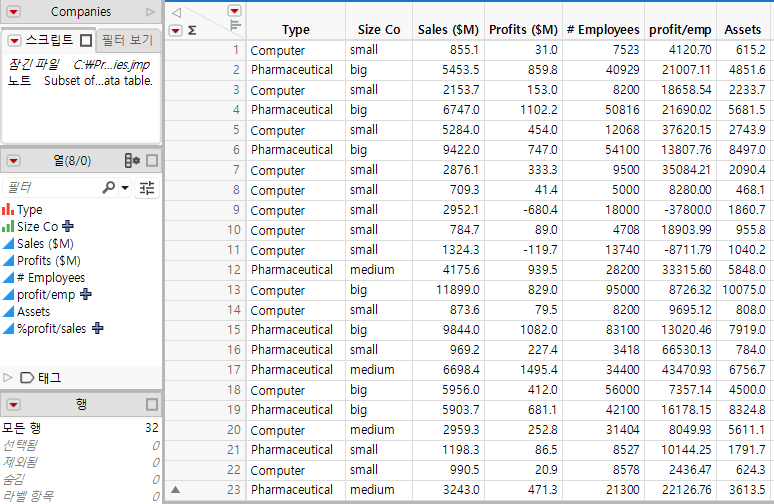Screen dimensions: 774x504
Task: Click the left-pointing triangle in table corner
Action: tap(176, 12)
